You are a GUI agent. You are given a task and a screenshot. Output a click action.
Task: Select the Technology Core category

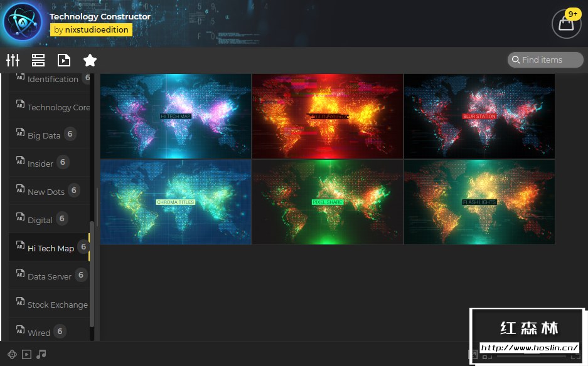(50, 107)
